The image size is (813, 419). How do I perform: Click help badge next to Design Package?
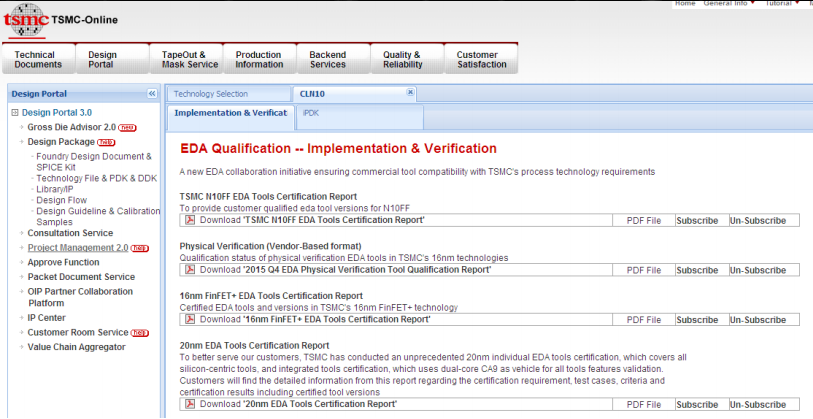pyautogui.click(x=106, y=142)
